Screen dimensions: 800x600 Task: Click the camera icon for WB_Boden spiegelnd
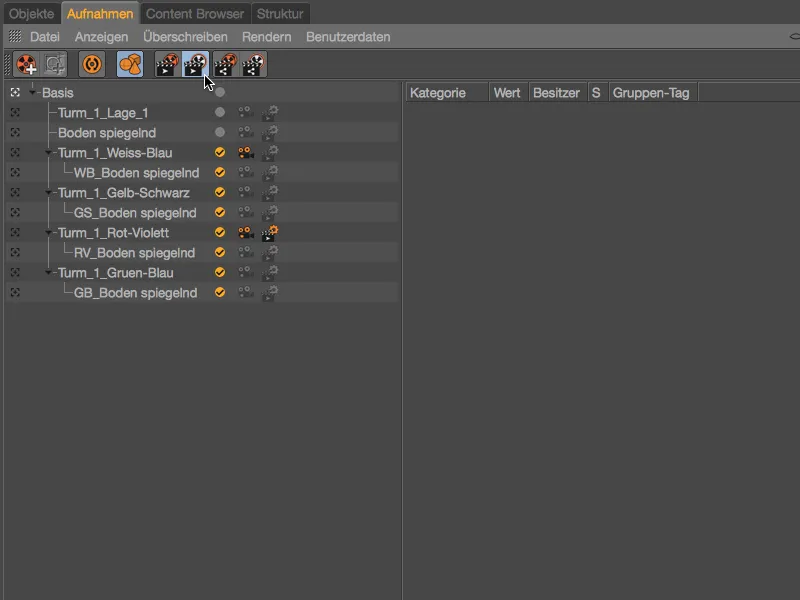click(x=245, y=172)
